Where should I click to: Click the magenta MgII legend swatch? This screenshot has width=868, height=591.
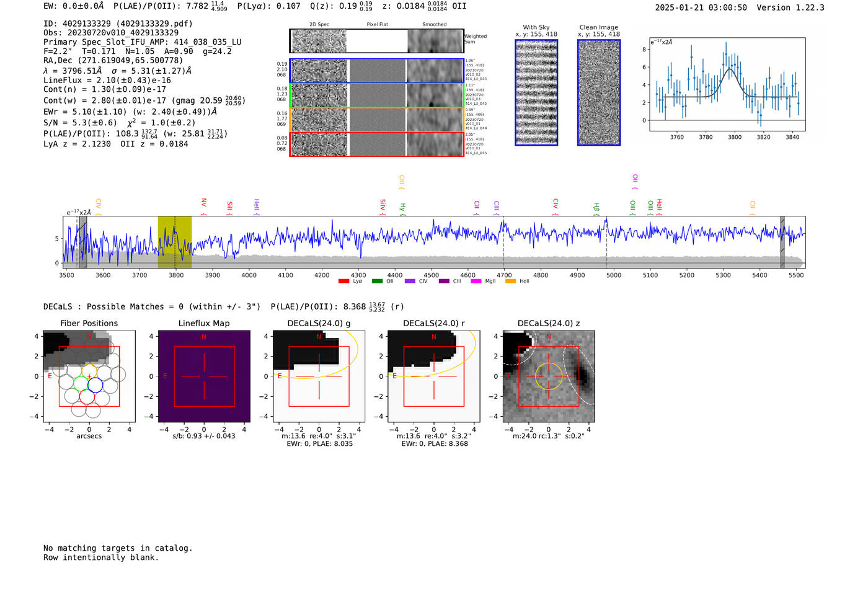click(x=476, y=282)
